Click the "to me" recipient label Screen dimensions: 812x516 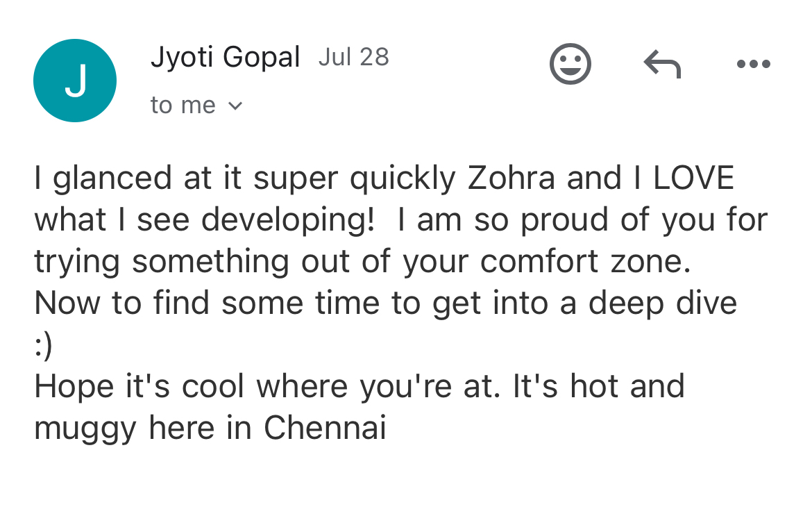[183, 106]
